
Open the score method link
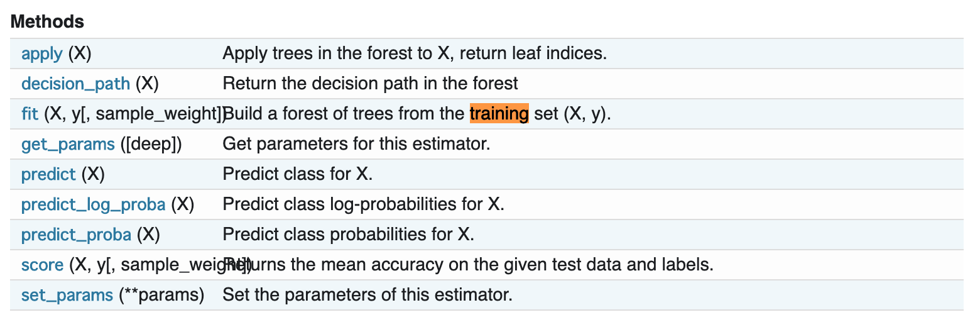42,265
